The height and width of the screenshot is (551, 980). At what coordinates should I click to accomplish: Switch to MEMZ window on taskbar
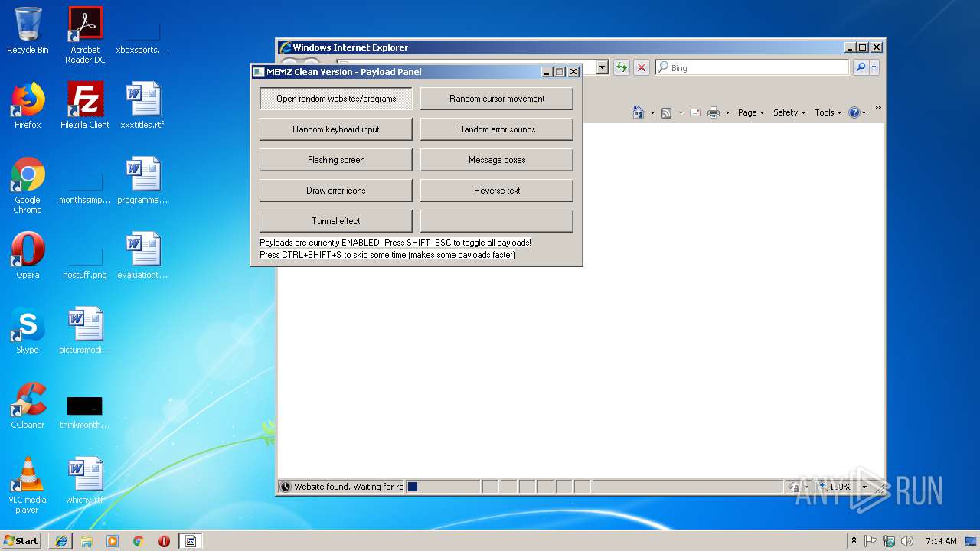[x=191, y=541]
